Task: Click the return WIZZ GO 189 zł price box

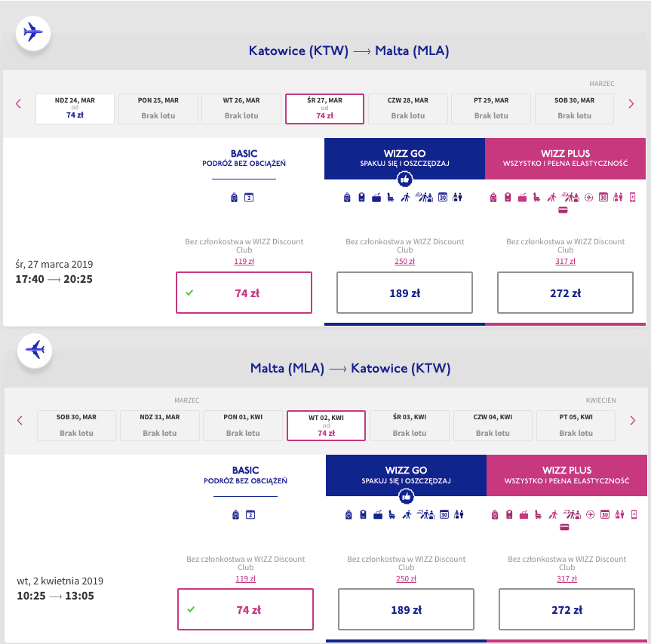Action: click(x=406, y=609)
